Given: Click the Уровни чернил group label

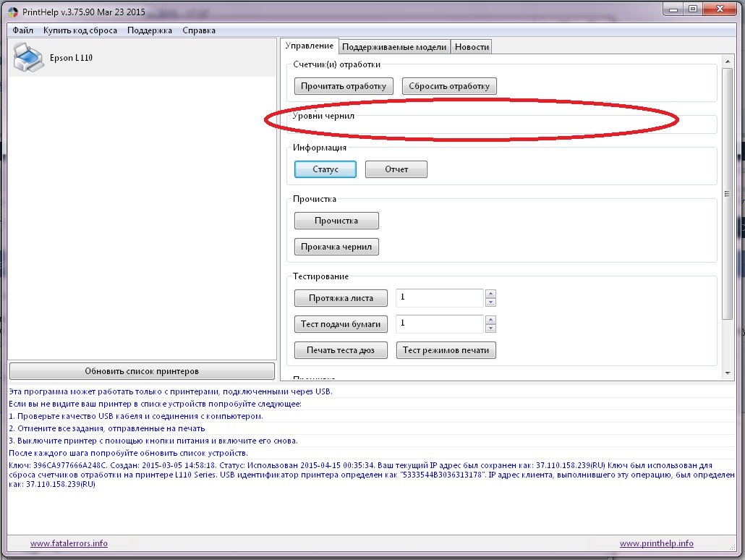Looking at the screenshot, I should click(323, 116).
